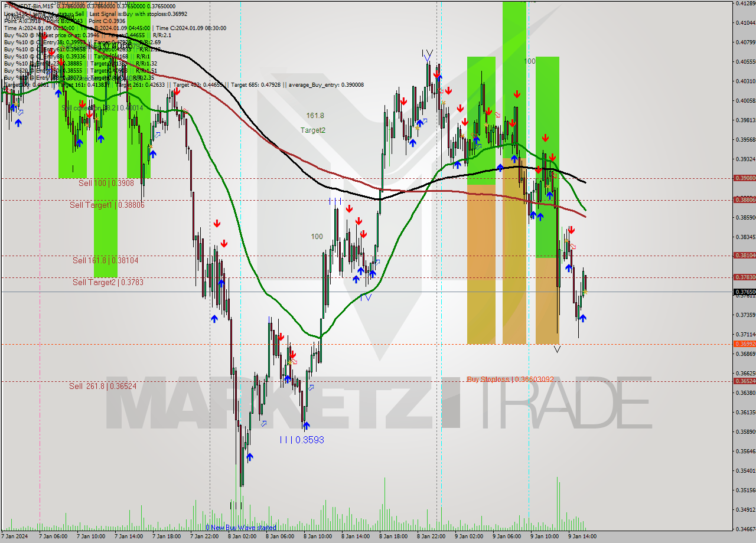Click the '0 New Buy Wave started' text
This screenshot has width=756, height=543.
tap(240, 528)
